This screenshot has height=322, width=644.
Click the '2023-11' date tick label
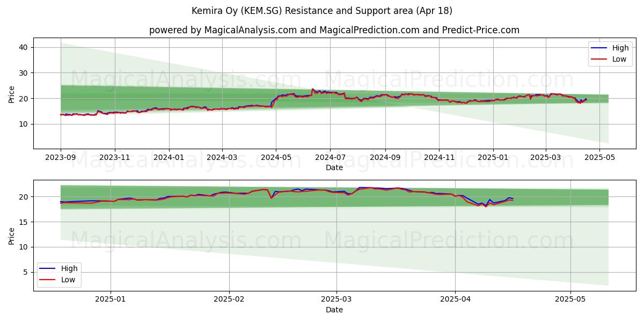(x=115, y=158)
